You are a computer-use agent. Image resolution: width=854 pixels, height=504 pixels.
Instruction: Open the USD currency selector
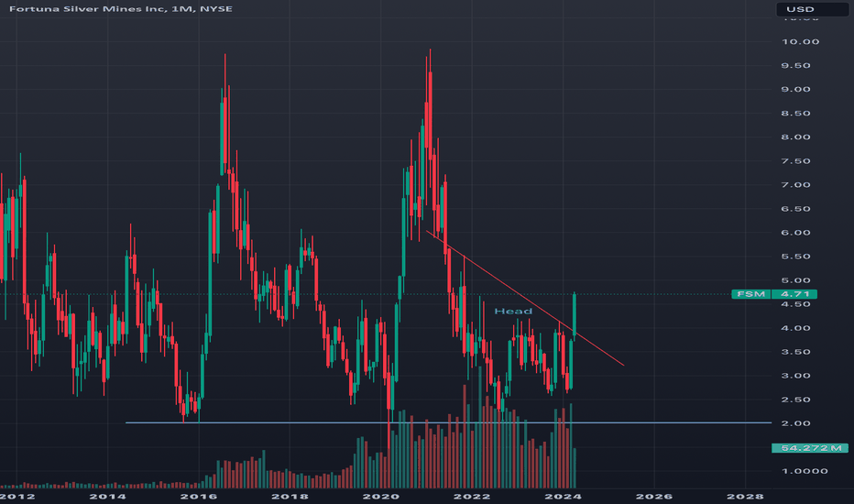pos(812,9)
